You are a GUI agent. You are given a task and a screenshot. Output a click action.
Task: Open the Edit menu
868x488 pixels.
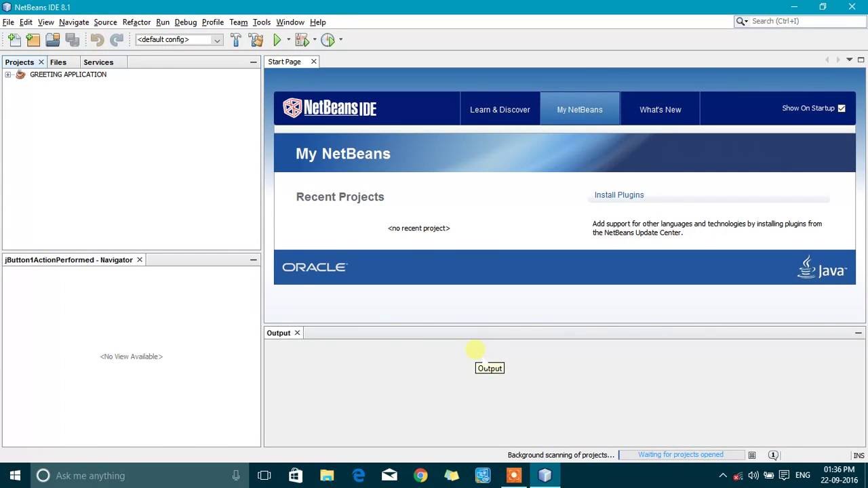(26, 22)
